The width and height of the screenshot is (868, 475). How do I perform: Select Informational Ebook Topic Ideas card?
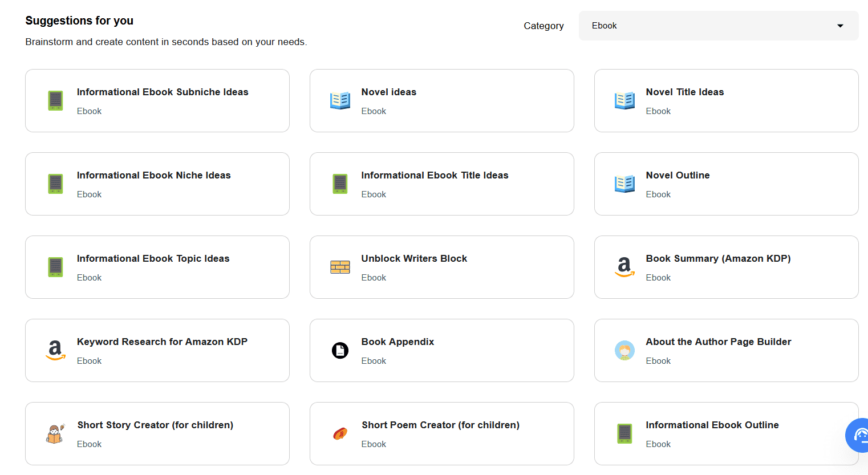pos(157,267)
